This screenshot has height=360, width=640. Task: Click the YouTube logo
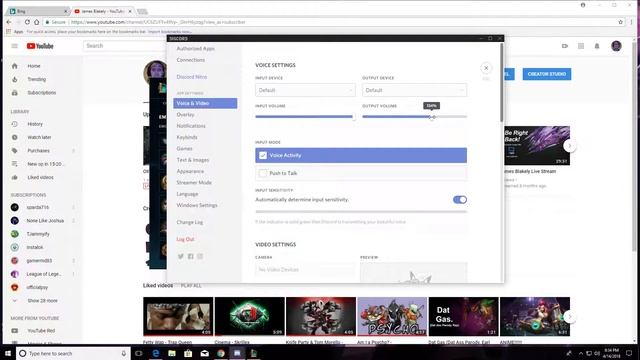40,46
